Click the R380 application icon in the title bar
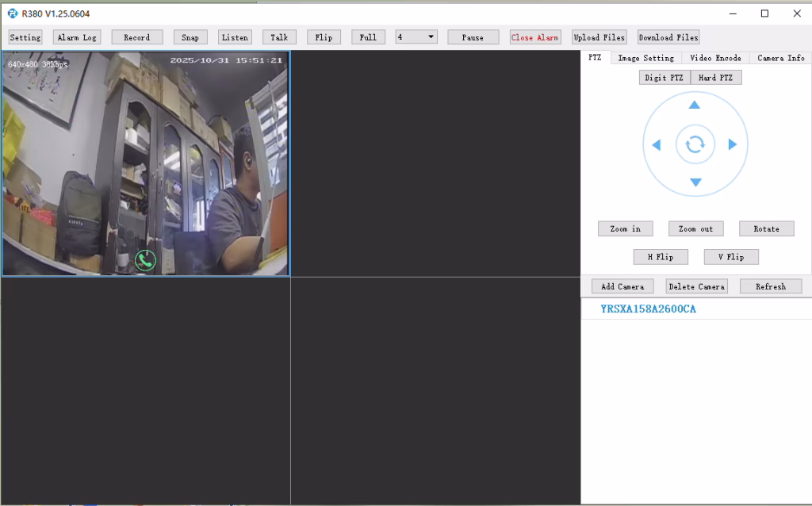 [11, 13]
